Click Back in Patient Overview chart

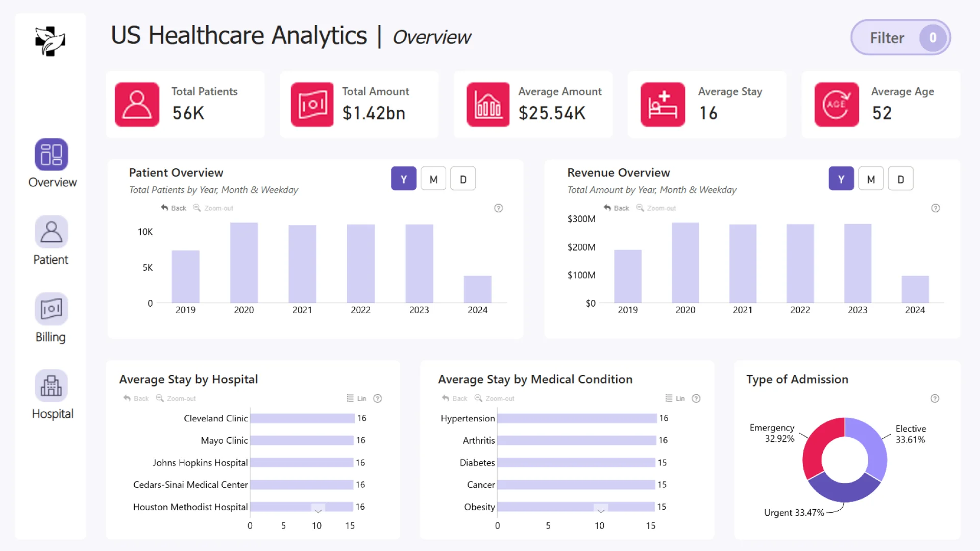coord(174,208)
